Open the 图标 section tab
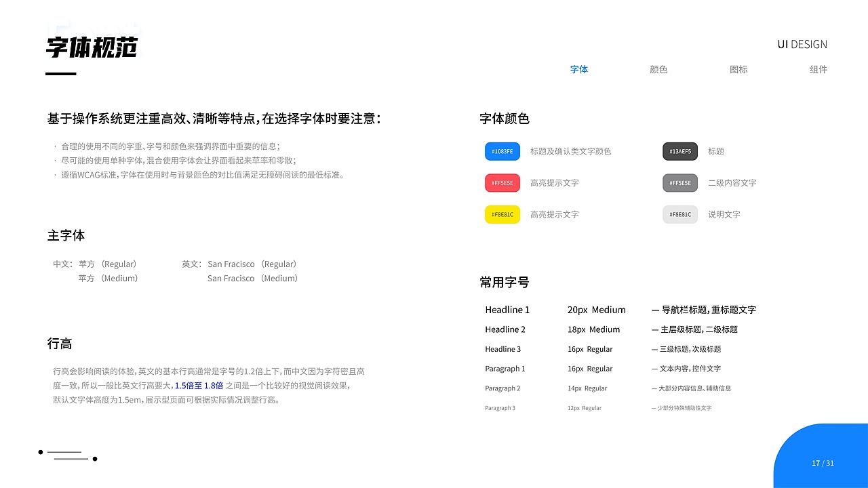Image resolution: width=868 pixels, height=488 pixels. tap(738, 69)
